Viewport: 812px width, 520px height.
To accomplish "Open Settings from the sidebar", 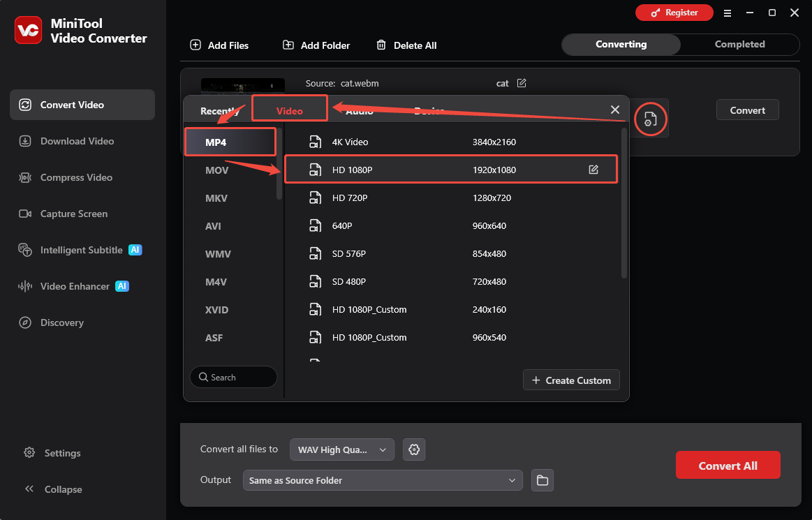I will click(52, 453).
